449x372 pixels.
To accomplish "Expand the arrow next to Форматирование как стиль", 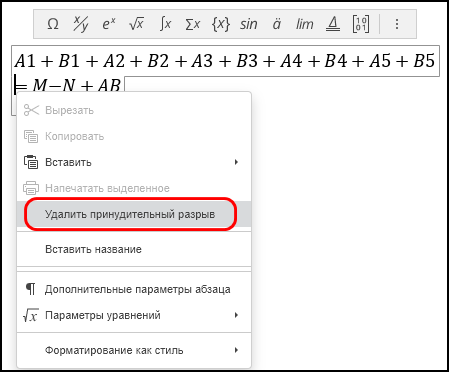I will point(236,350).
